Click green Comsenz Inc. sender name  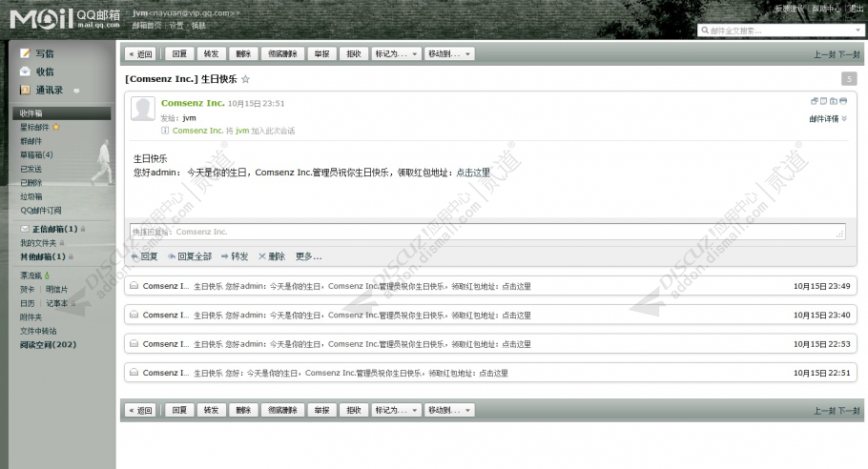[193, 103]
